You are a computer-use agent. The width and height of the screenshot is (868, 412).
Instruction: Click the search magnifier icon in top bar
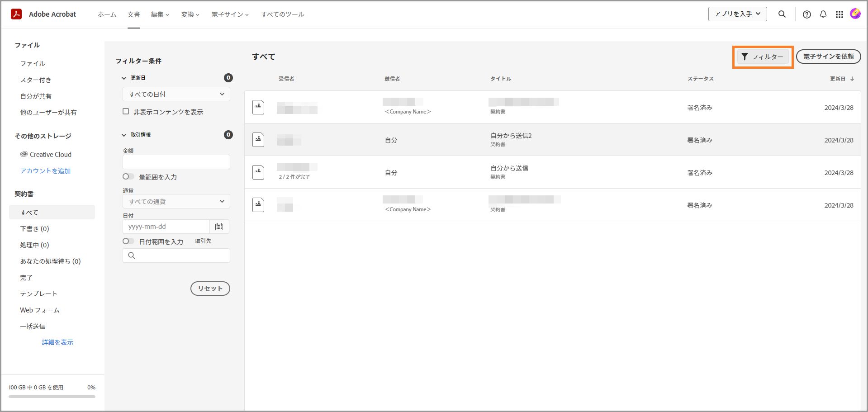[x=782, y=14]
